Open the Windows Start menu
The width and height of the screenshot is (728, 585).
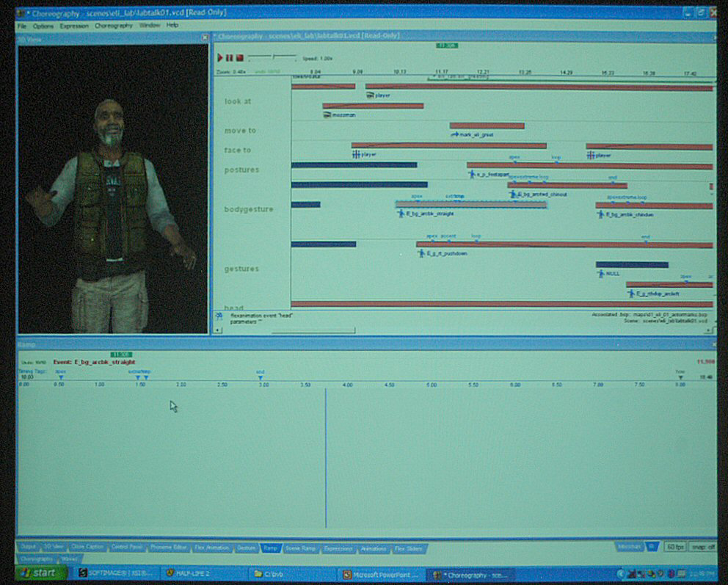[x=40, y=573]
